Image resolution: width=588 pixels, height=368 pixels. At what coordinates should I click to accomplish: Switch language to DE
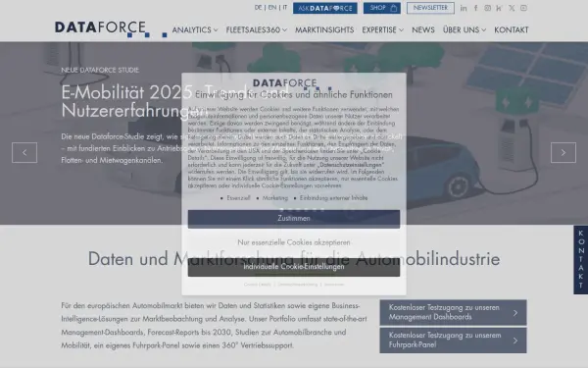(x=258, y=8)
